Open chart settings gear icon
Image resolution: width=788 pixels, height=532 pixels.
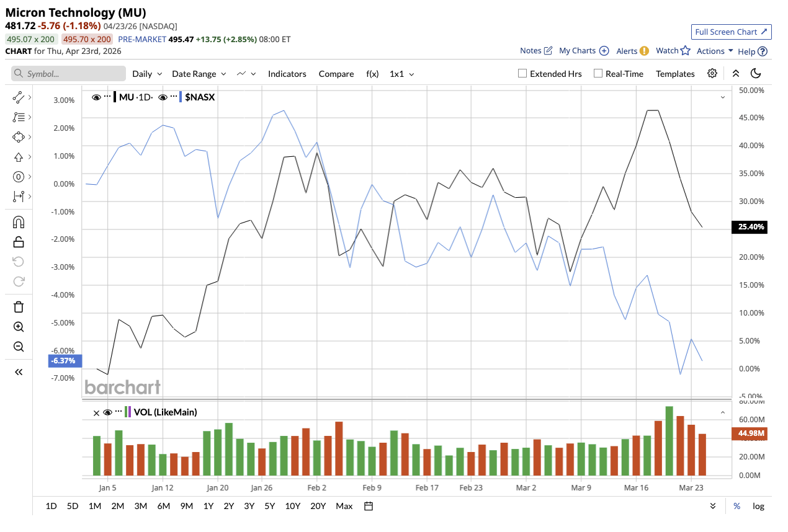(712, 73)
